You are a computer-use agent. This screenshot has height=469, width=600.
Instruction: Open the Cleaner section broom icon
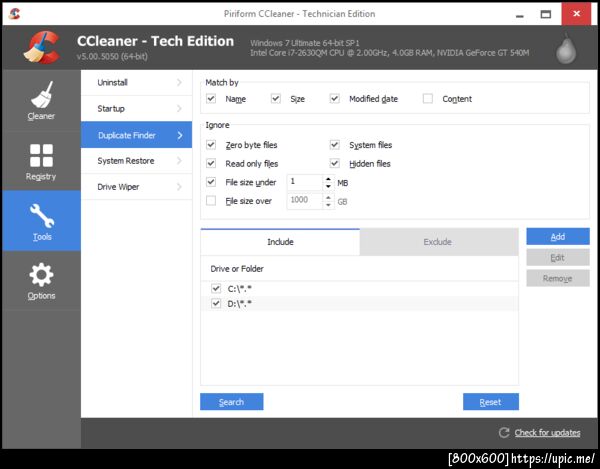pyautogui.click(x=41, y=94)
